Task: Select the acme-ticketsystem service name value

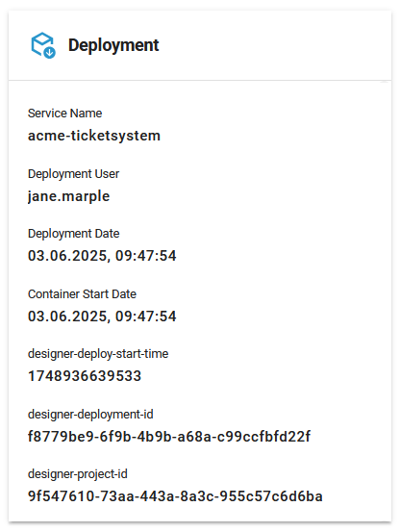Action: point(94,136)
